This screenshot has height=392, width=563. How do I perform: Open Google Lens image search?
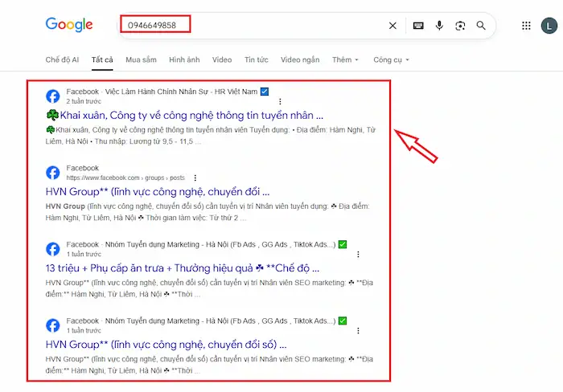[x=460, y=26]
